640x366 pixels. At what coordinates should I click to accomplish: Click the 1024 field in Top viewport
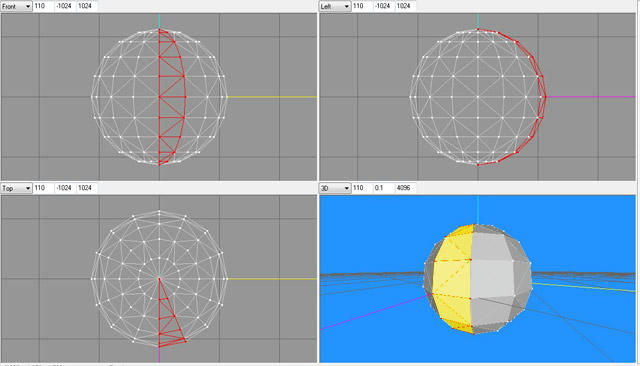pos(87,188)
